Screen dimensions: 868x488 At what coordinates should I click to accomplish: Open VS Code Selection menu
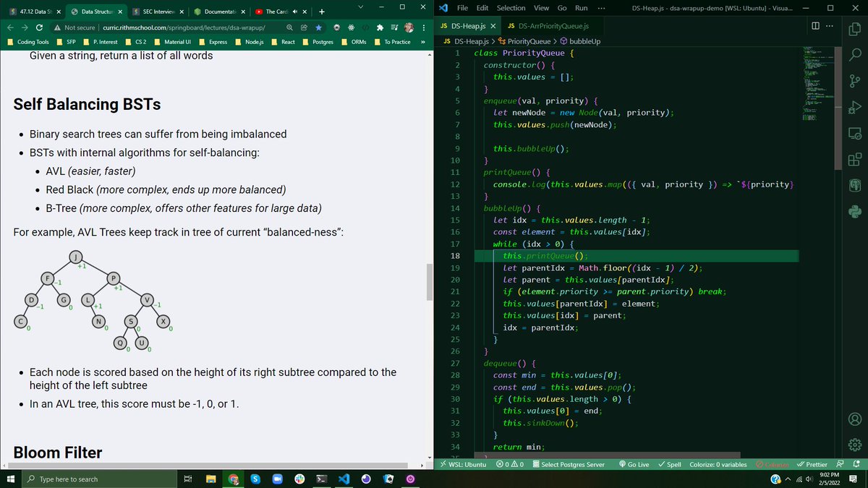click(x=511, y=7)
